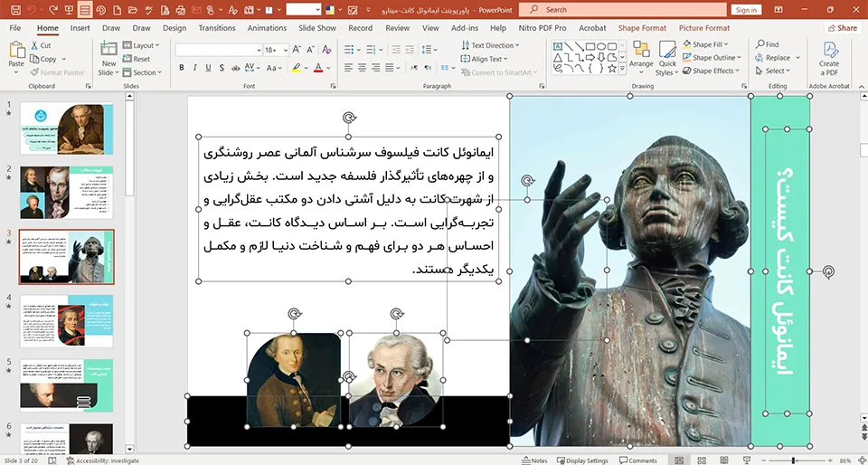868x465 pixels.
Task: Toggle Justify paragraph alignment
Action: [389, 68]
